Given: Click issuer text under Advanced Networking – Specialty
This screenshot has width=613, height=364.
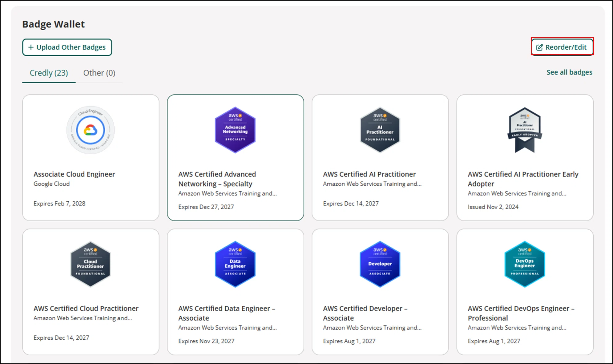Looking at the screenshot, I should point(228,193).
